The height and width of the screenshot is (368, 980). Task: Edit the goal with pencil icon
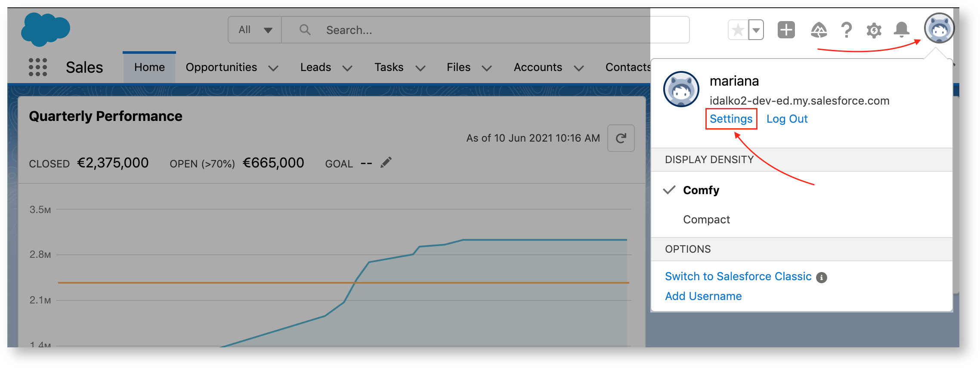pos(386,163)
